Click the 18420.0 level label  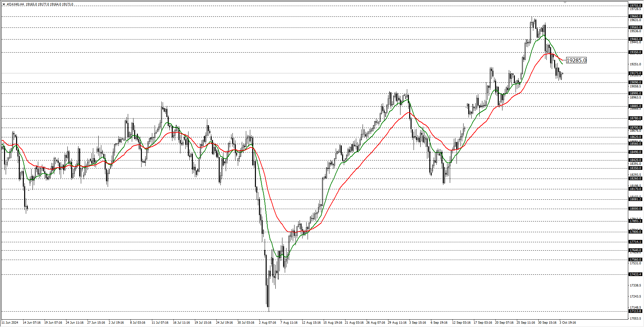click(x=635, y=160)
